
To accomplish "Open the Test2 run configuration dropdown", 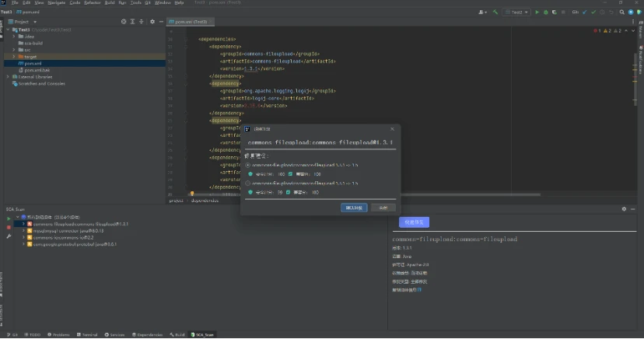I will (516, 12).
